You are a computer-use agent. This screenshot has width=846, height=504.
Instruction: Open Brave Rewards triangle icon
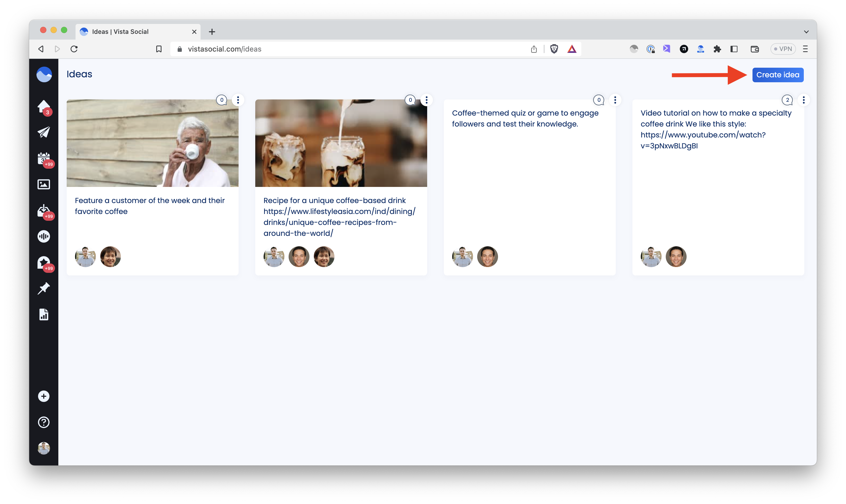click(x=572, y=49)
